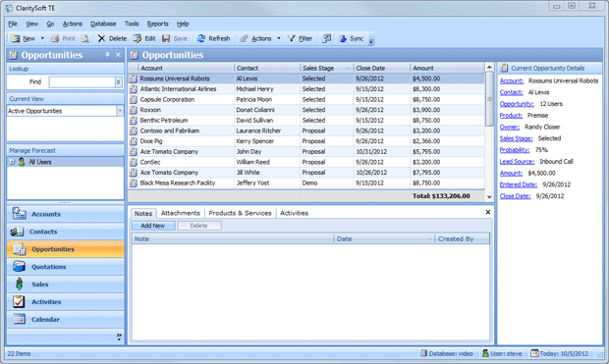The width and height of the screenshot is (609, 364).
Task: Open the File menu
Action: pos(13,24)
